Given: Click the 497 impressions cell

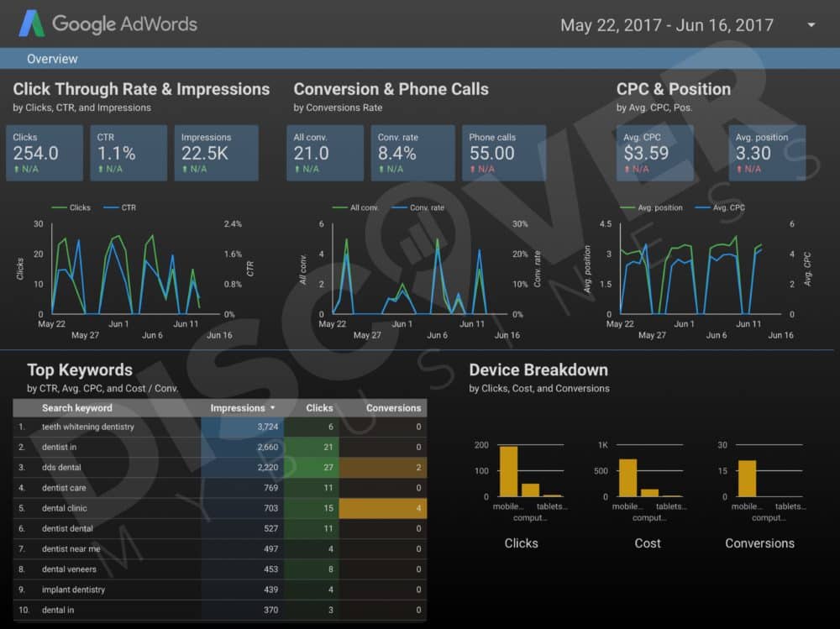Looking at the screenshot, I should click(x=243, y=549).
